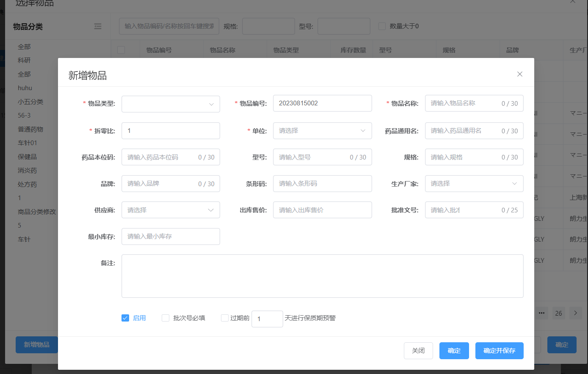Focus the 物品名称 input field
588x374 pixels.
(474, 103)
